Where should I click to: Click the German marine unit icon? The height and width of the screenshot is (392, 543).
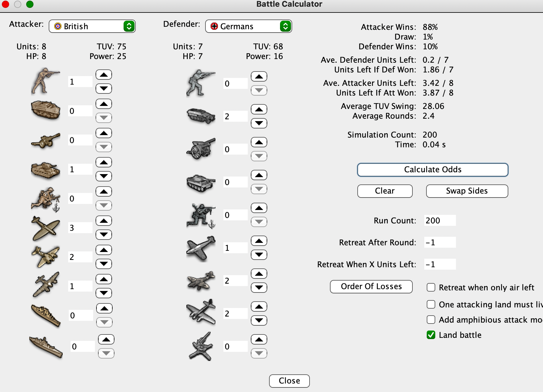(x=201, y=215)
